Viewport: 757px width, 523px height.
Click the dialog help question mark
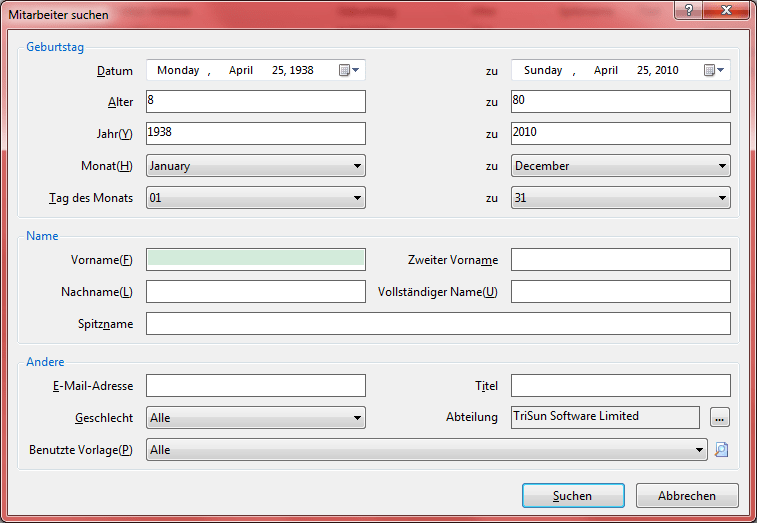click(x=688, y=10)
